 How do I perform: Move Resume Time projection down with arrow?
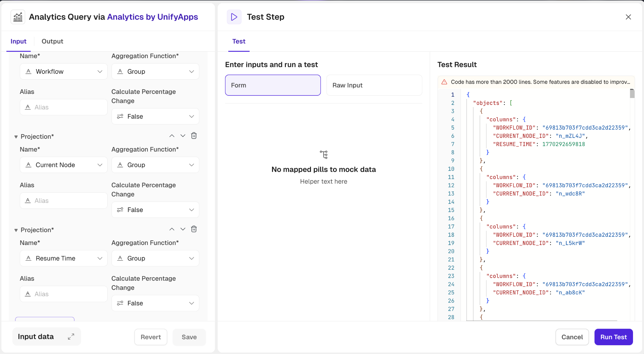point(183,229)
